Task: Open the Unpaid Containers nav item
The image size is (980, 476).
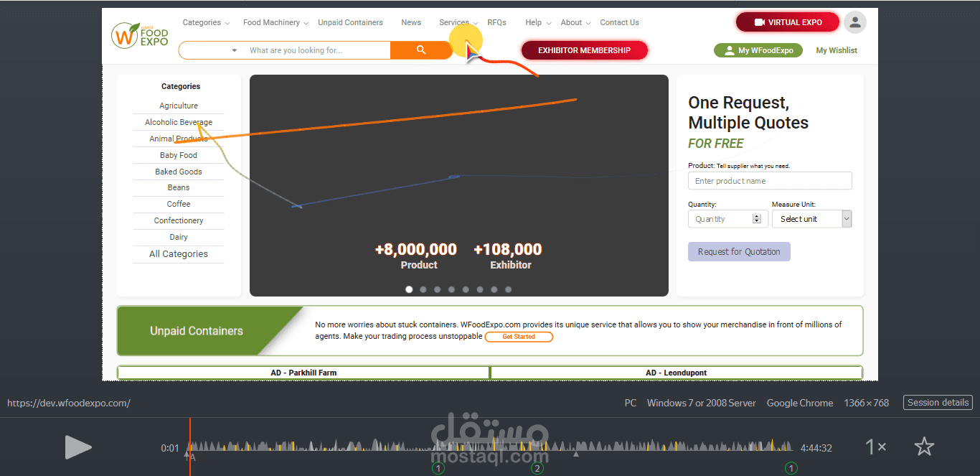Action: click(350, 22)
